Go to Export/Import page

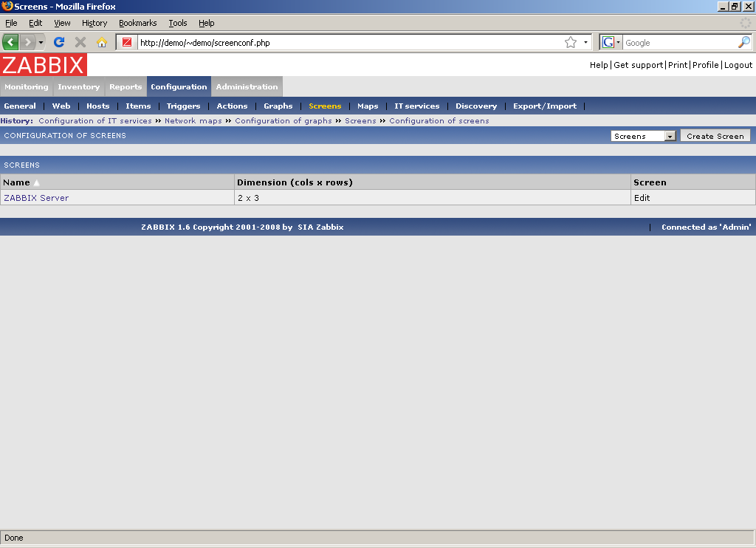pyautogui.click(x=545, y=106)
